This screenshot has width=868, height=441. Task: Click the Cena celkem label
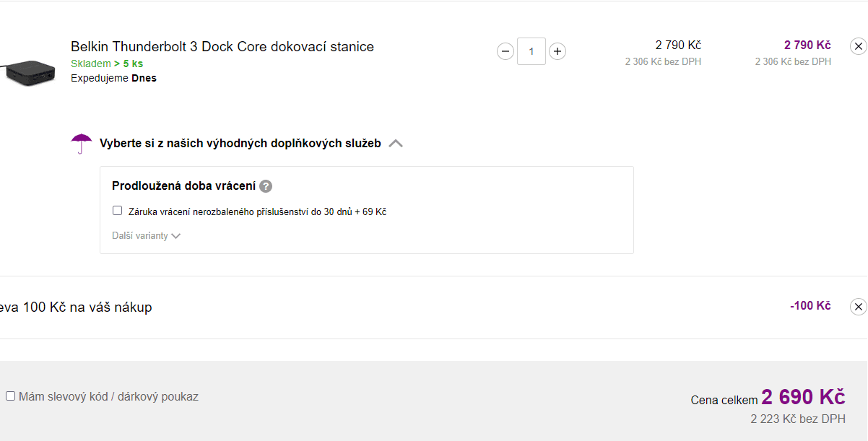(x=724, y=400)
